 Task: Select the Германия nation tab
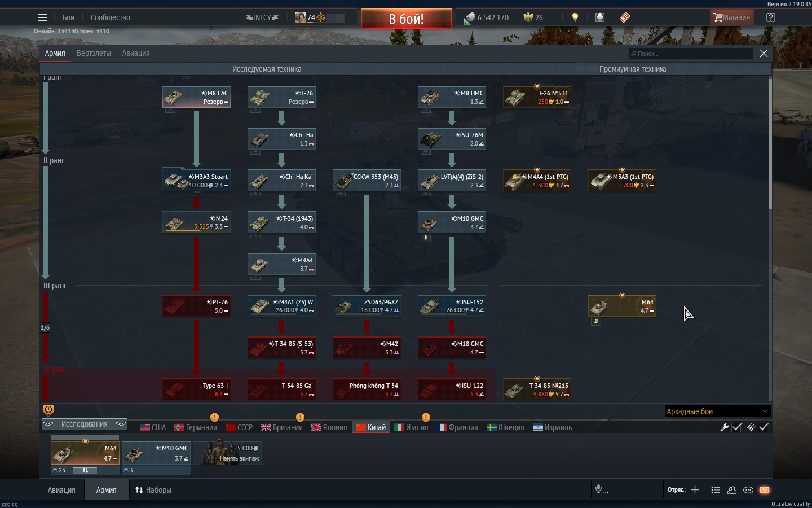pos(196,427)
